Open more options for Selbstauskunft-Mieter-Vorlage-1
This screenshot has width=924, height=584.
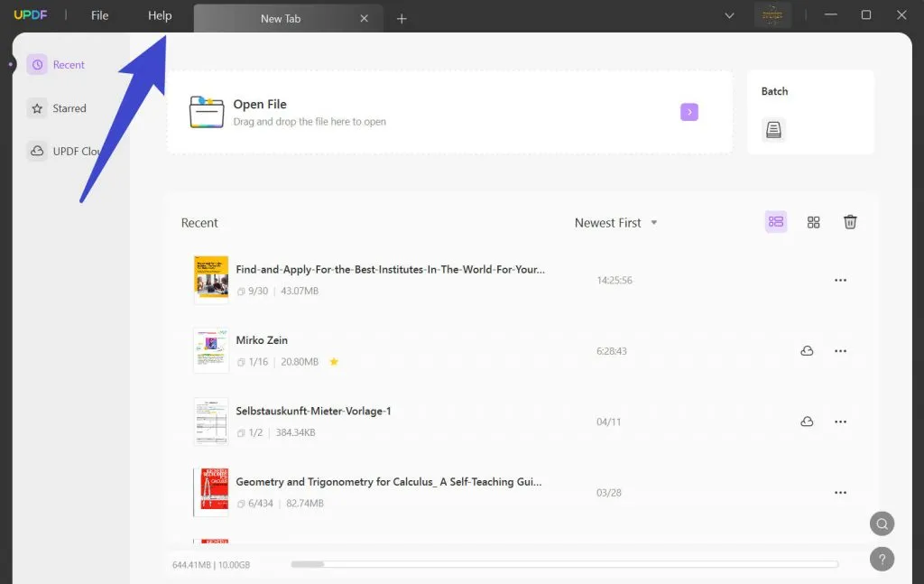tap(840, 422)
